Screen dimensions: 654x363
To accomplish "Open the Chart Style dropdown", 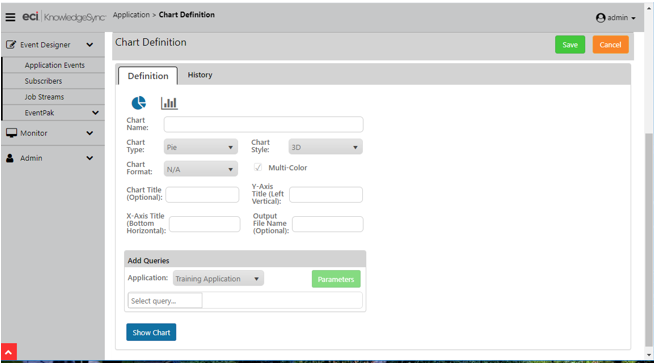I will click(x=325, y=147).
